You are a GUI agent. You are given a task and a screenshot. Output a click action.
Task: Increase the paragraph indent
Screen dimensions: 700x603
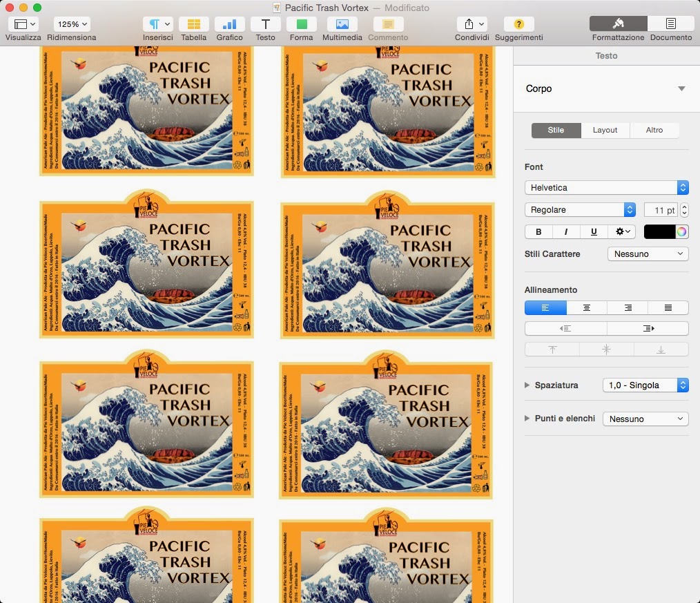click(x=648, y=328)
